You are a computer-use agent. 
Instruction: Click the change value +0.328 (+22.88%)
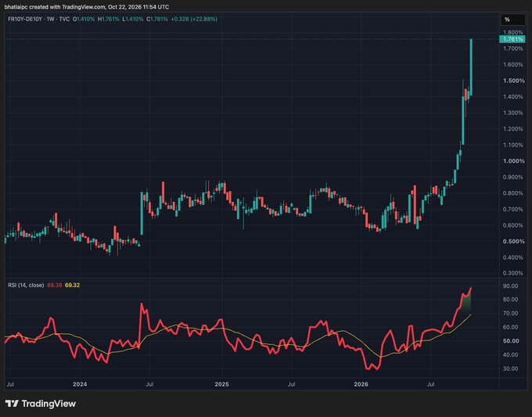coord(194,20)
